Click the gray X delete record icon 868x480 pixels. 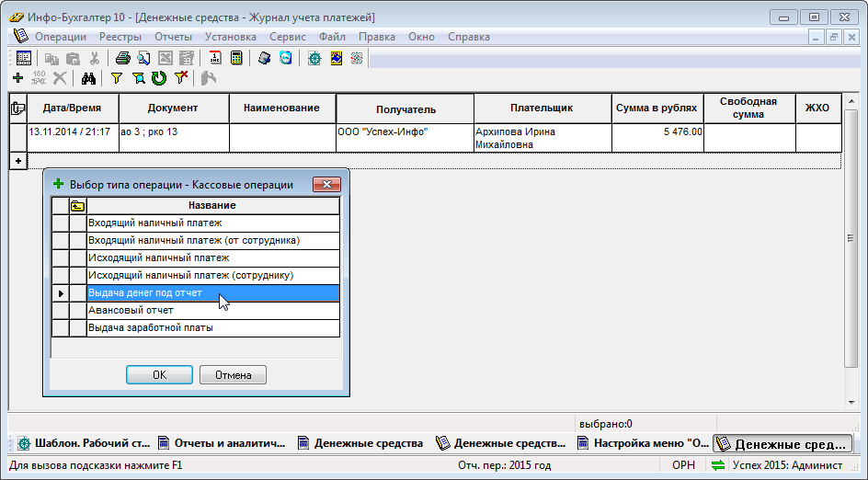pyautogui.click(x=60, y=78)
